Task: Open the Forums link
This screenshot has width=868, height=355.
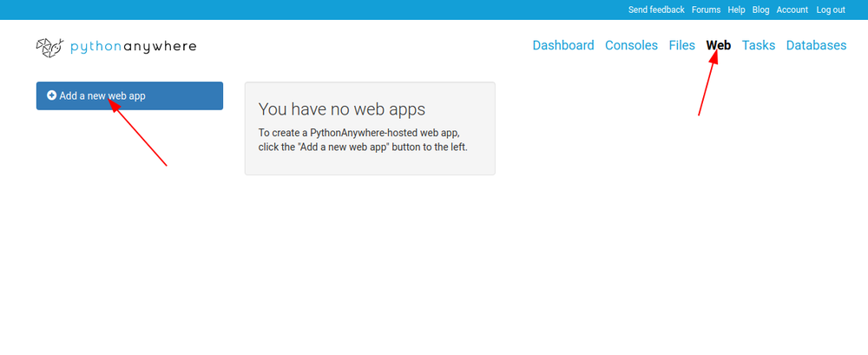Action: point(707,10)
